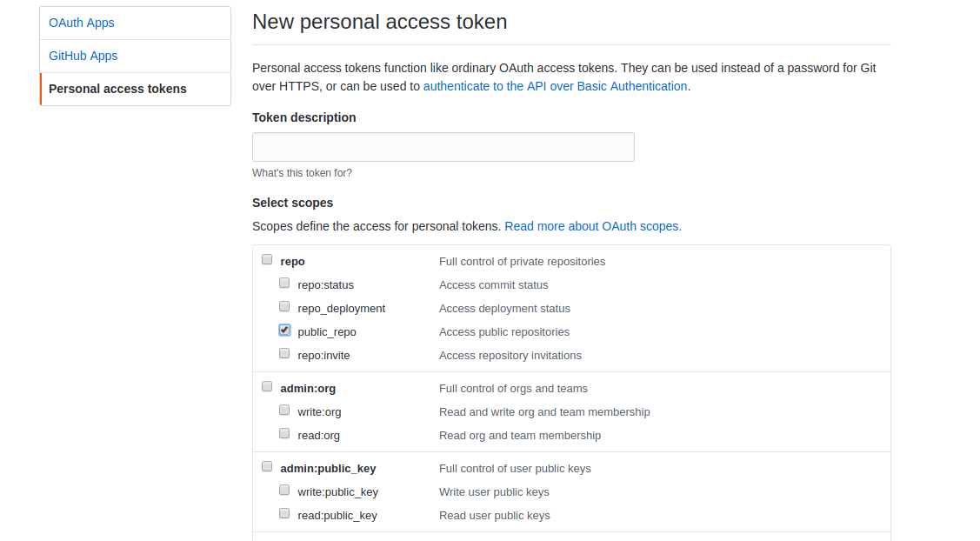This screenshot has width=980, height=541.
Task: Open the Basic Authentication API link
Action: [x=555, y=86]
